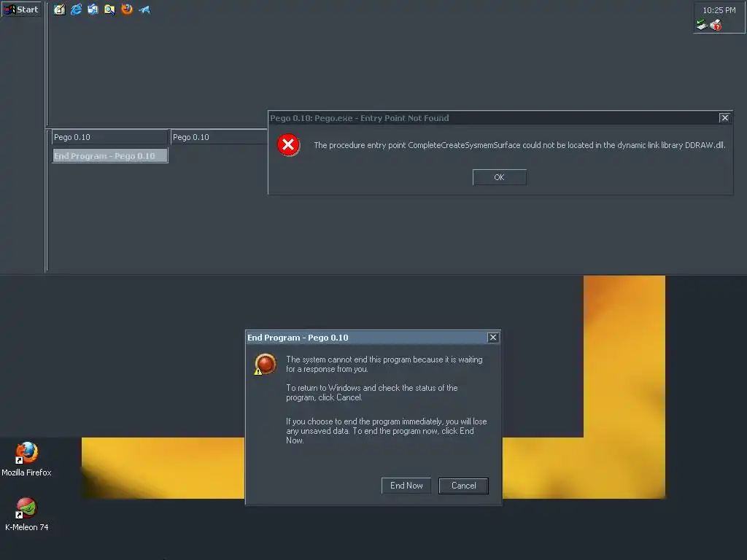Click the Safely Remove Hardware tray icon
Viewport: 747px width, 560px height.
pyautogui.click(x=702, y=25)
